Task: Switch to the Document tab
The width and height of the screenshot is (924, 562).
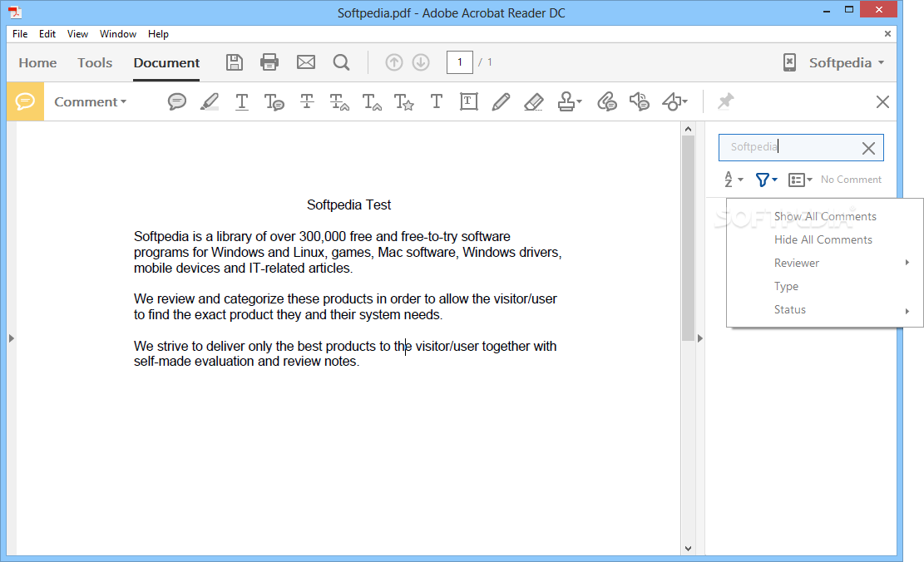Action: 167,62
